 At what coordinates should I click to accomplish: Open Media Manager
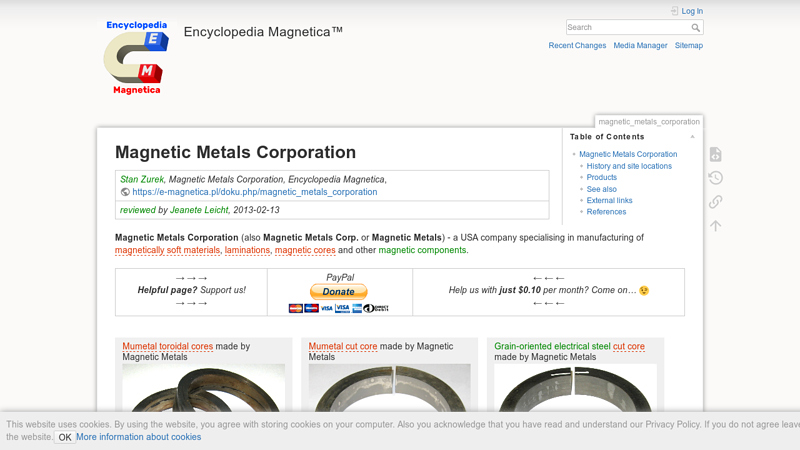(640, 45)
